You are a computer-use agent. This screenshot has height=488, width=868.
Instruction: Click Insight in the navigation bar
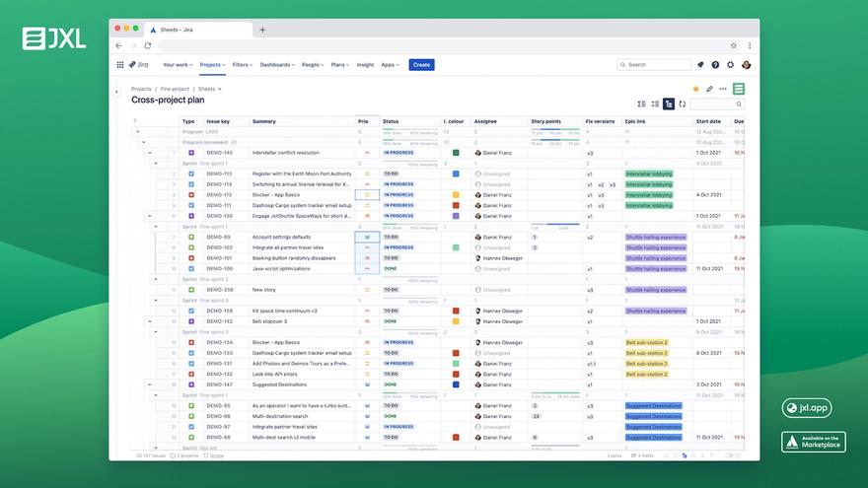(x=365, y=65)
